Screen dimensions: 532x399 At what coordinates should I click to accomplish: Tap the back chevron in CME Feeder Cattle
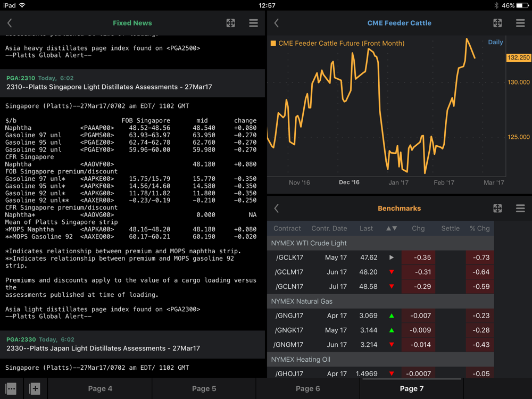[x=277, y=23]
